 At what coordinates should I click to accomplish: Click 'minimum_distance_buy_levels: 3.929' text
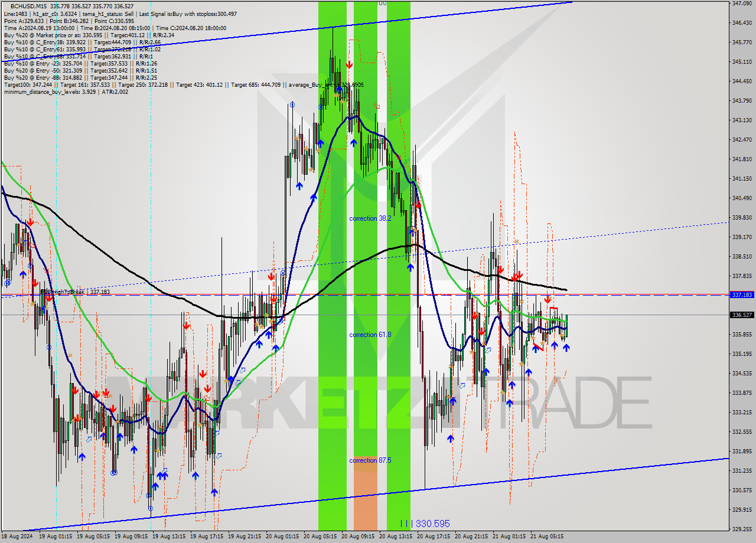(x=66, y=91)
